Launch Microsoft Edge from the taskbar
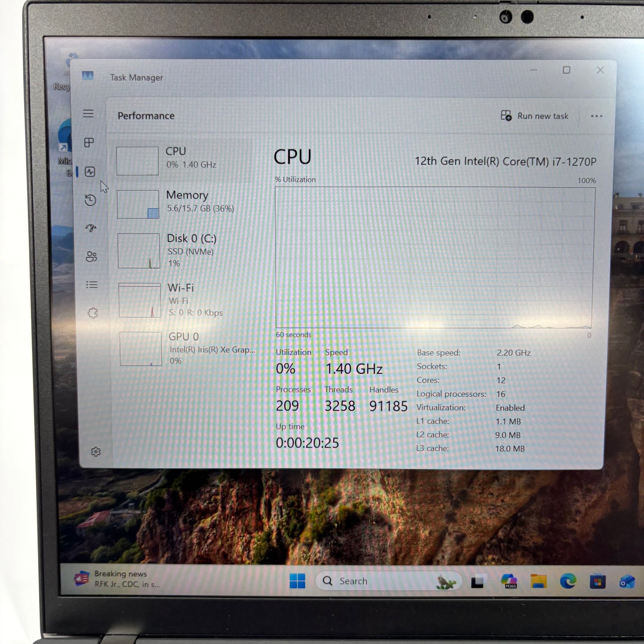The width and height of the screenshot is (644, 644). pos(567,581)
